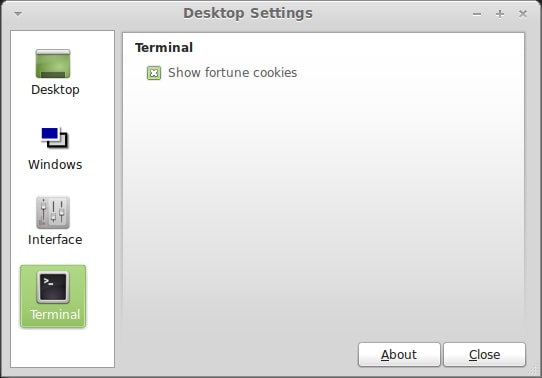
Task: Open the About dialog
Action: (x=399, y=355)
